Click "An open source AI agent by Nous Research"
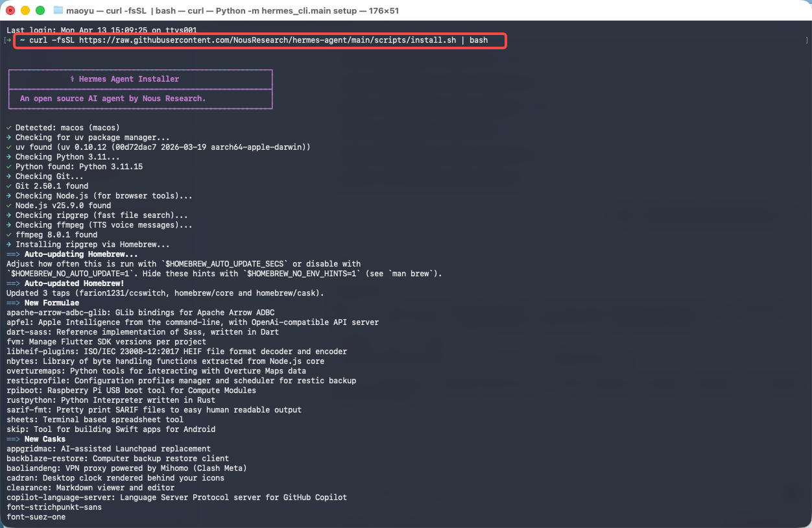This screenshot has height=528, width=812. click(113, 99)
